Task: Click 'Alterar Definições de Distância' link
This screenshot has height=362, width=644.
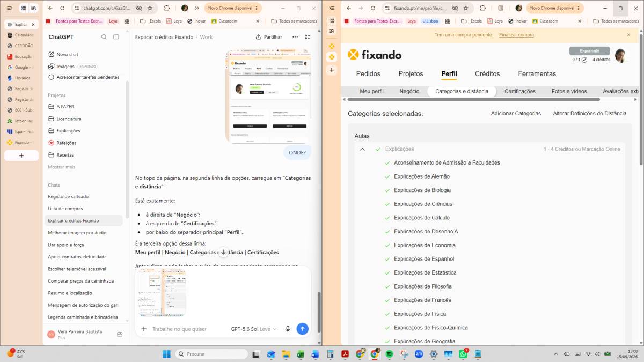Action: pos(590,114)
